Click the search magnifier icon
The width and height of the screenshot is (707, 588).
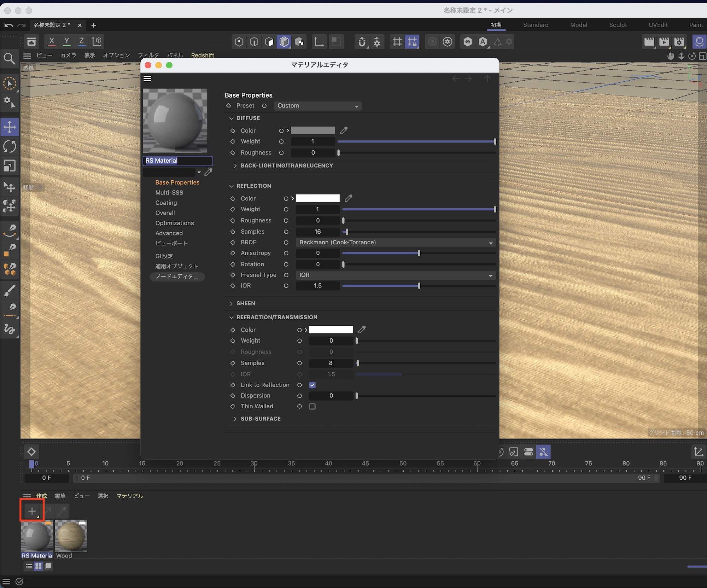click(x=9, y=59)
